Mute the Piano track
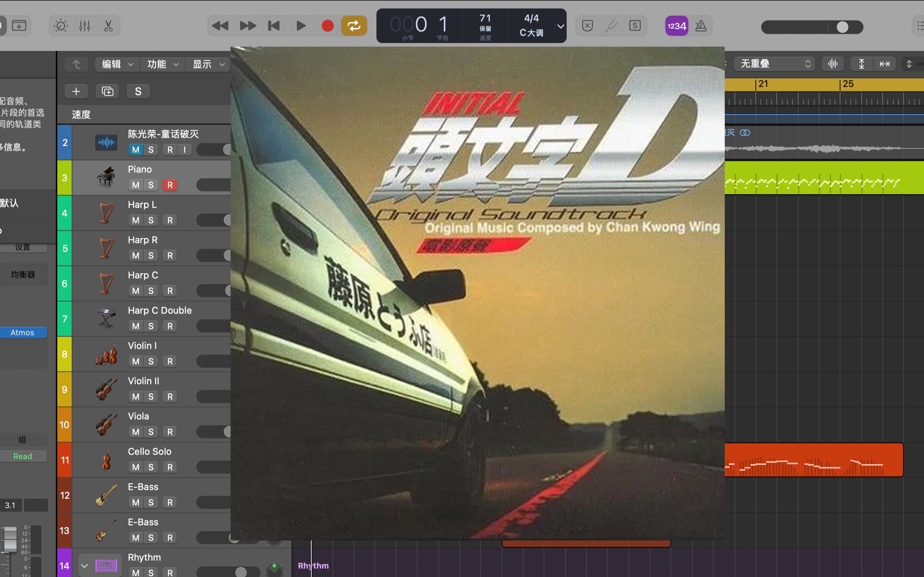The width and height of the screenshot is (924, 577). tap(135, 185)
